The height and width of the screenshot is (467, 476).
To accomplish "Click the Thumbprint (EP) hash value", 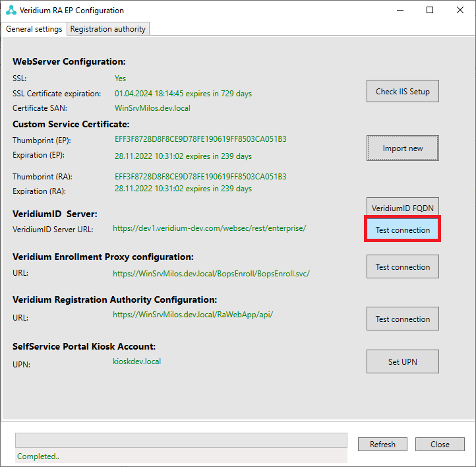I will (x=200, y=140).
